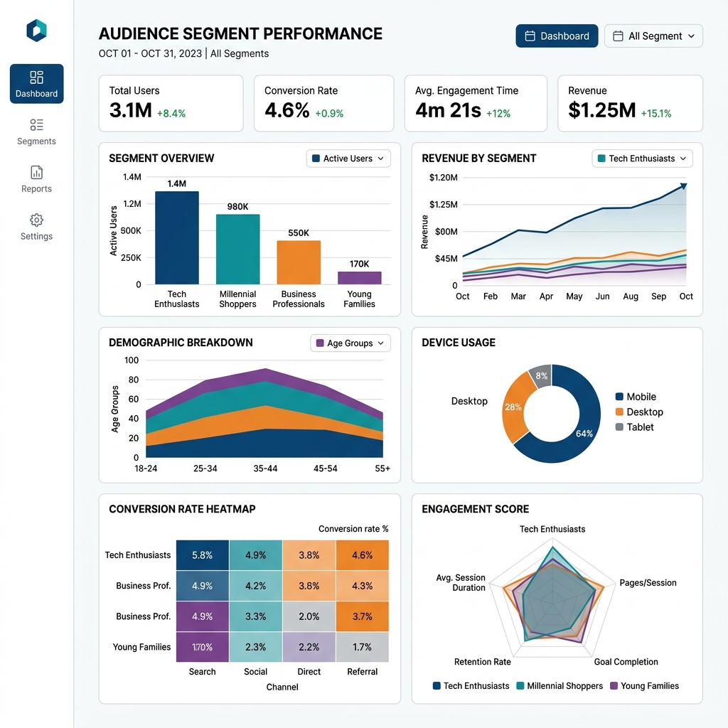Click the Tech Enthusiasts 1.4M bar
Image resolution: width=728 pixels, height=728 pixels.
point(177,237)
